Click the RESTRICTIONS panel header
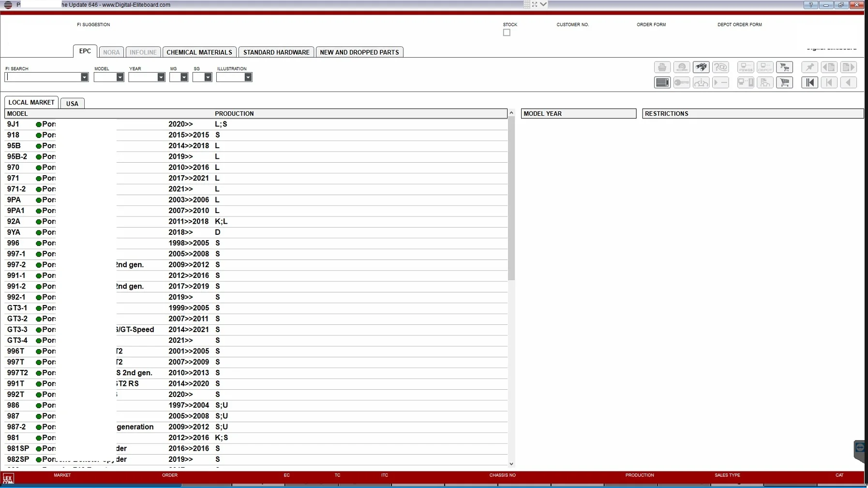Image resolution: width=868 pixels, height=488 pixels. tap(753, 114)
